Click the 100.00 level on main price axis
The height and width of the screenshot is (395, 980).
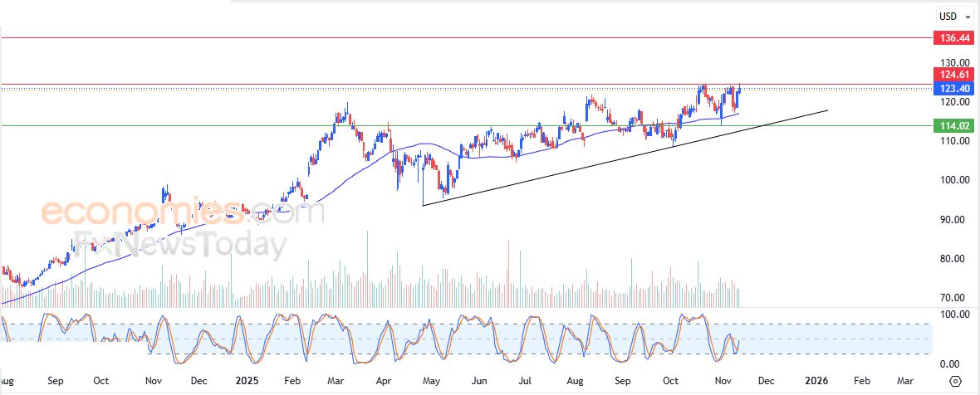coord(955,180)
